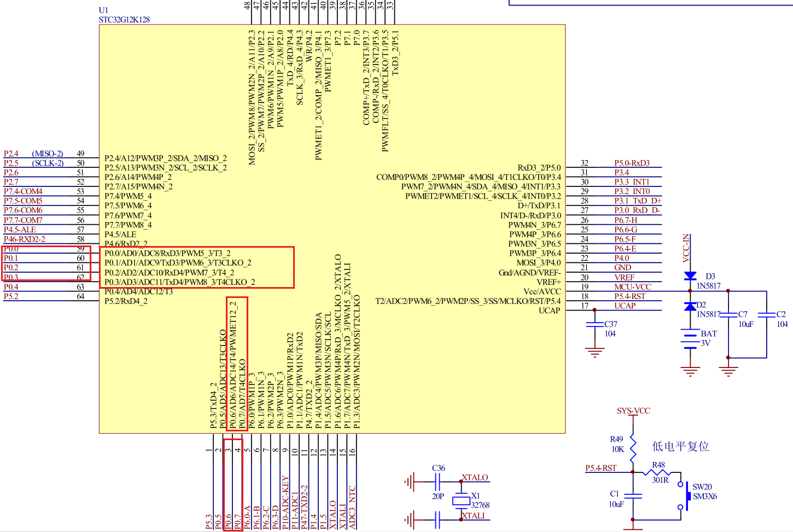Screen dimensions: 793x532
Task: Click the X1 32768 crystal symbol
Action: (461, 501)
